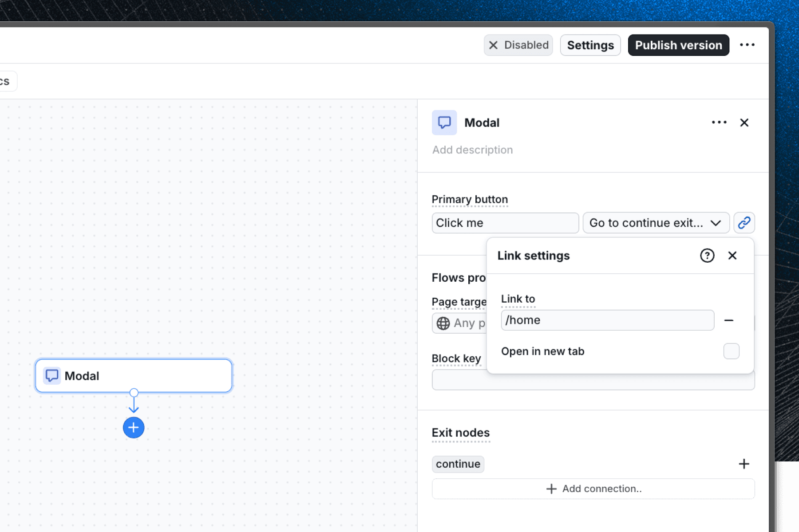Select the partially visible tab on the left
The height and width of the screenshot is (532, 799).
(x=4, y=81)
